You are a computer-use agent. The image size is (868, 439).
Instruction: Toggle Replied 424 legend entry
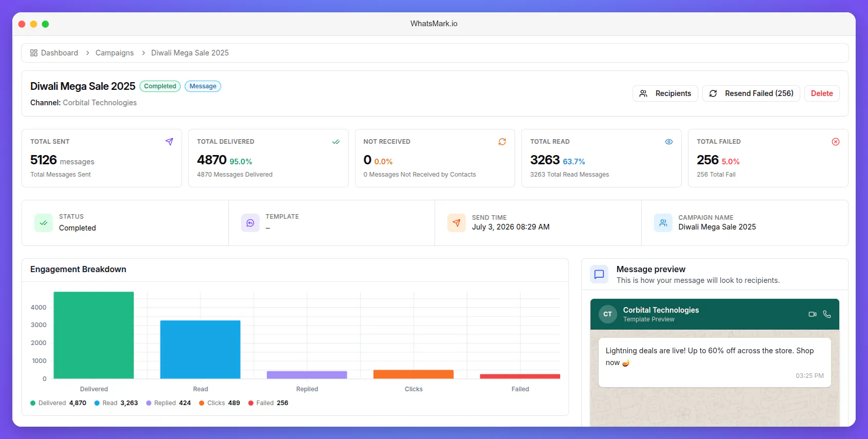pyautogui.click(x=169, y=403)
